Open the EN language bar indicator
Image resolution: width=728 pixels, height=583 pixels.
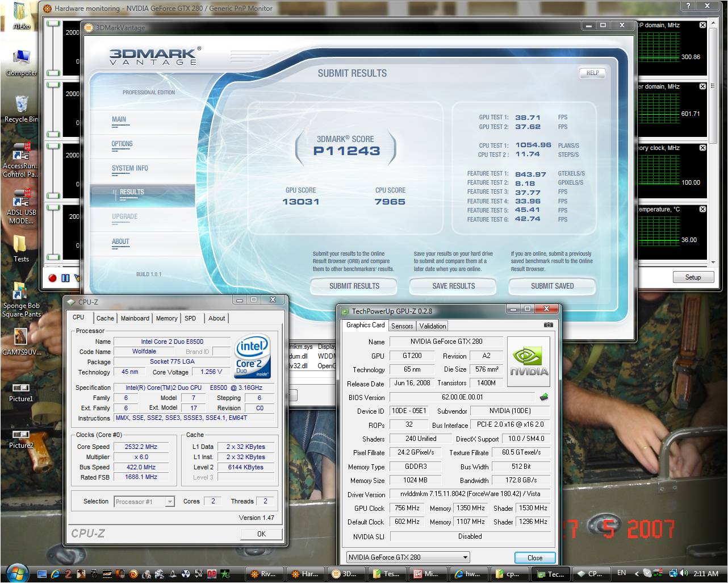coord(621,573)
